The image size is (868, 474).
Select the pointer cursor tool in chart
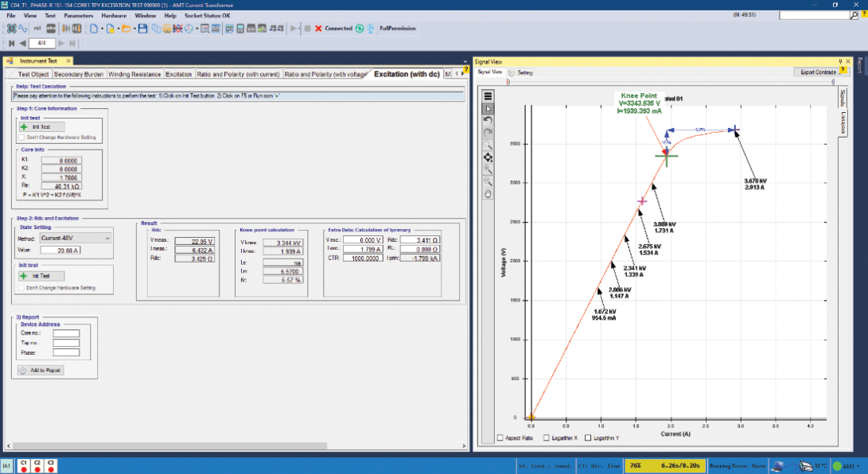pos(488,108)
